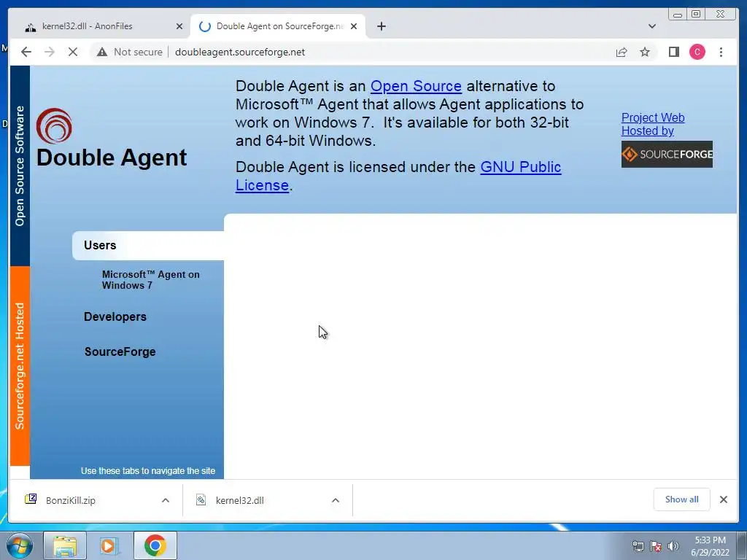Expand options arrow for kernel32.dll download
747x560 pixels.
[336, 500]
